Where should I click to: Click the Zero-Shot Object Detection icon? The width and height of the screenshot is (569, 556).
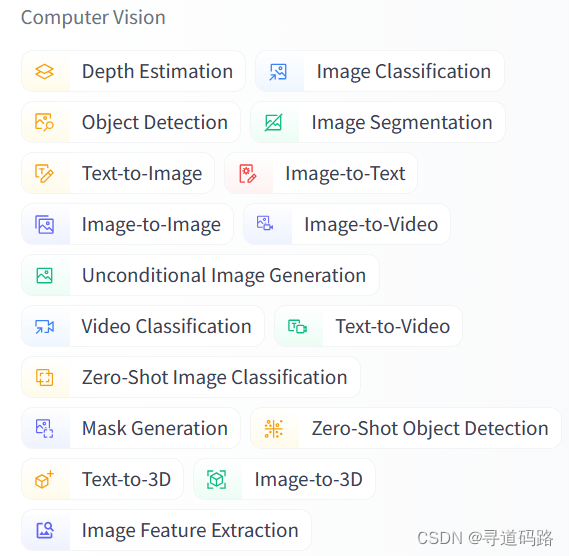click(x=273, y=429)
